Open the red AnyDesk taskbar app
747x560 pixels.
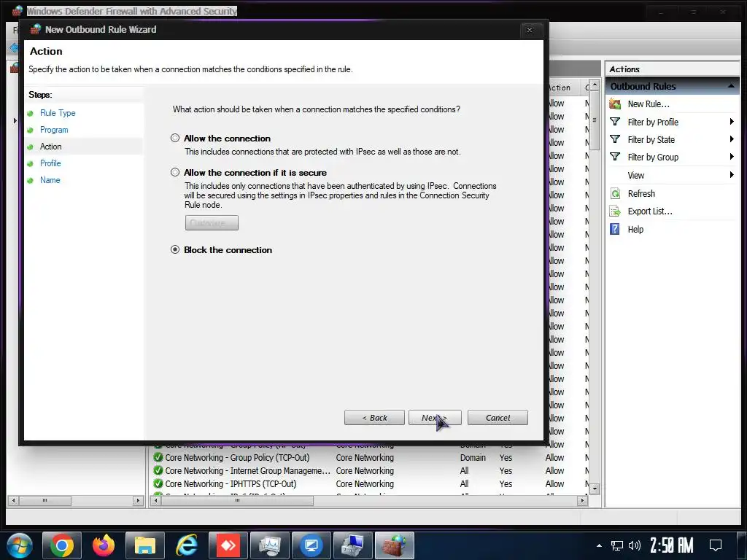[228, 545]
